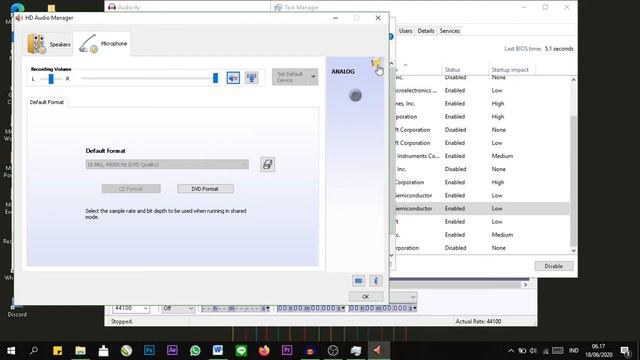The width and height of the screenshot is (640, 360).
Task: Open connector settings folder icon above ANALOG
Action: [376, 63]
